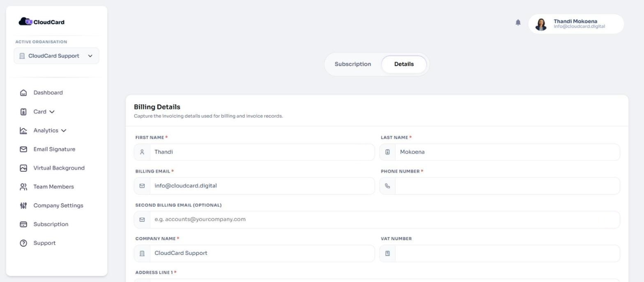
Task: Click Thandi Mokoena's profile avatar
Action: coord(541,24)
